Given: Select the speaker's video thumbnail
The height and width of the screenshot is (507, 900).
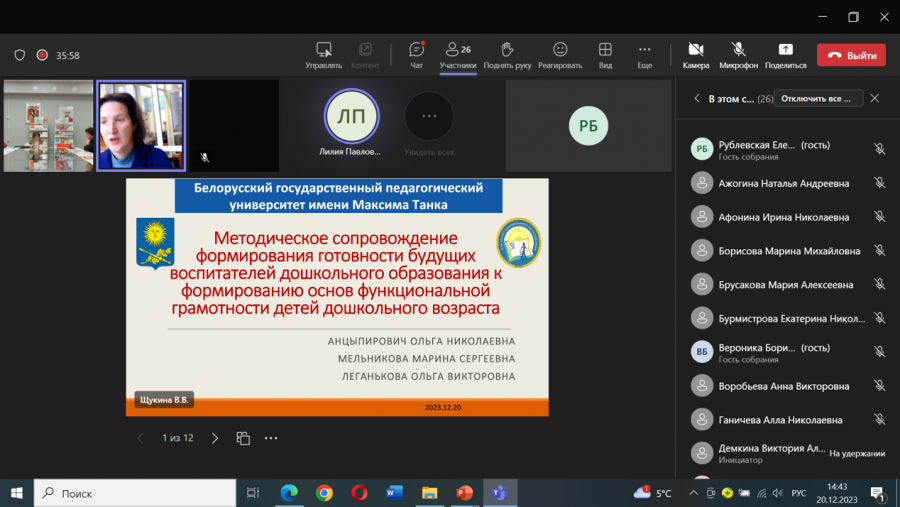Looking at the screenshot, I should click(x=141, y=125).
